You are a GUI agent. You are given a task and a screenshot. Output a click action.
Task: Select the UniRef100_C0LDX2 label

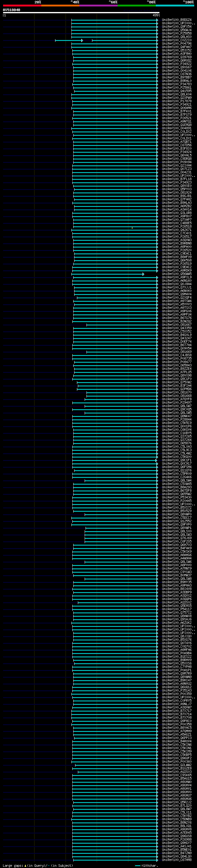pos(177,131)
